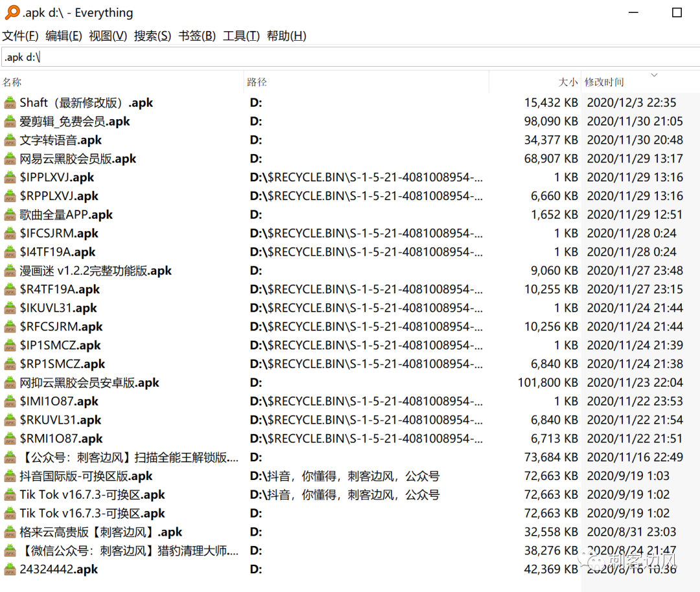700x592 pixels.
Task: Select file name 抖音国际版-可换区版.apk
Action: [x=86, y=477]
